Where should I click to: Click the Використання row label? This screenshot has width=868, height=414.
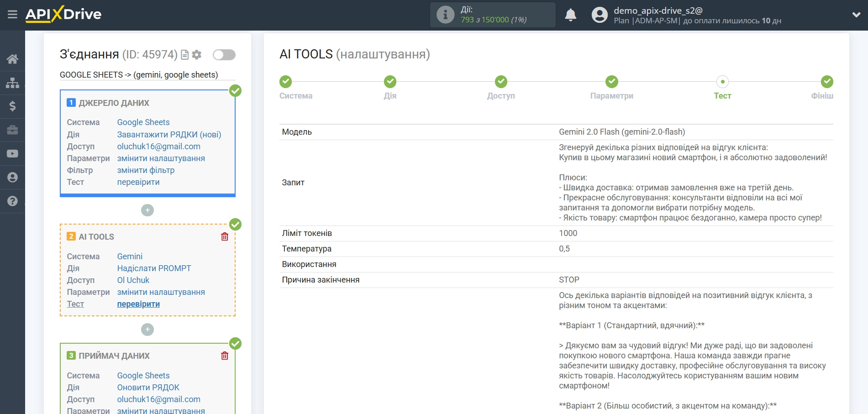pyautogui.click(x=309, y=264)
